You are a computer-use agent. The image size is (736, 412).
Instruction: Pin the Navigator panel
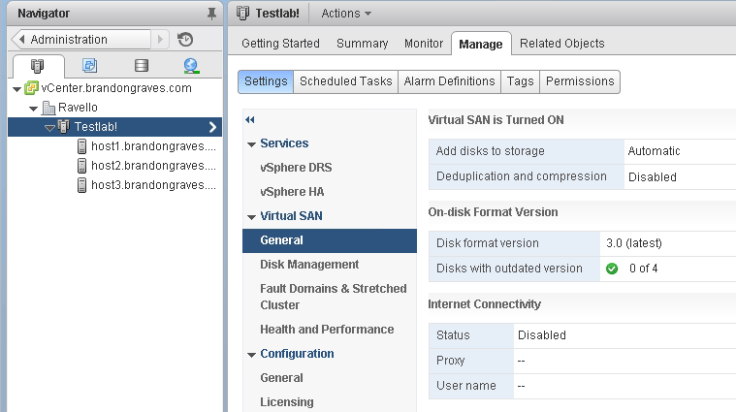click(x=212, y=14)
